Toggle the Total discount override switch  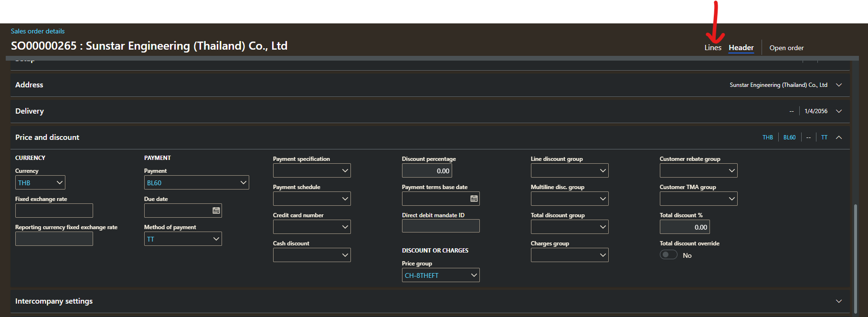(668, 255)
